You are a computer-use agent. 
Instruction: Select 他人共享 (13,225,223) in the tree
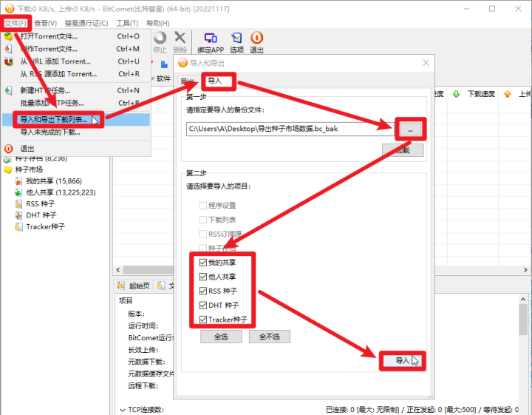[61, 192]
